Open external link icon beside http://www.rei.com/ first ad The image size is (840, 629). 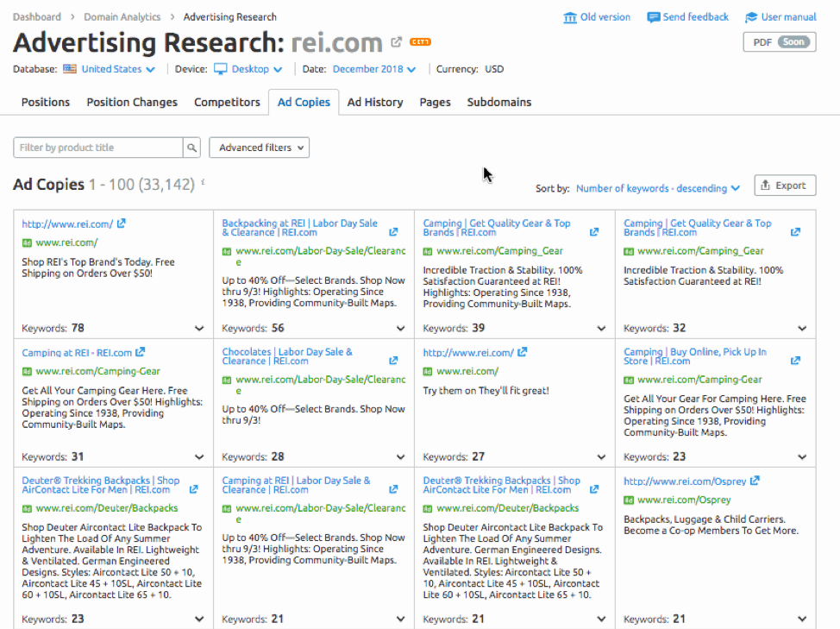[x=122, y=223]
